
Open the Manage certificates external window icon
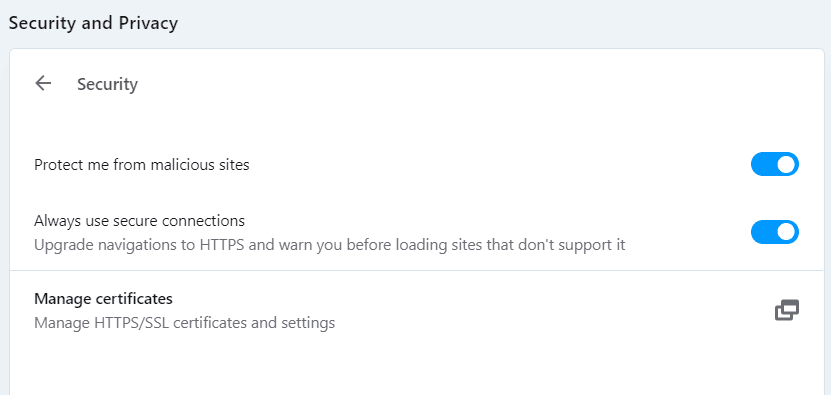tap(786, 310)
